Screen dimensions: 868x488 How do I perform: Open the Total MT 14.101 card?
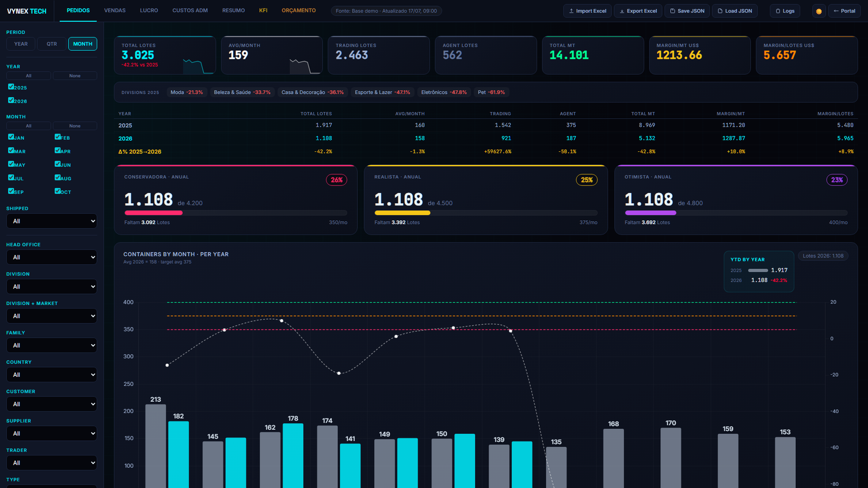click(593, 55)
